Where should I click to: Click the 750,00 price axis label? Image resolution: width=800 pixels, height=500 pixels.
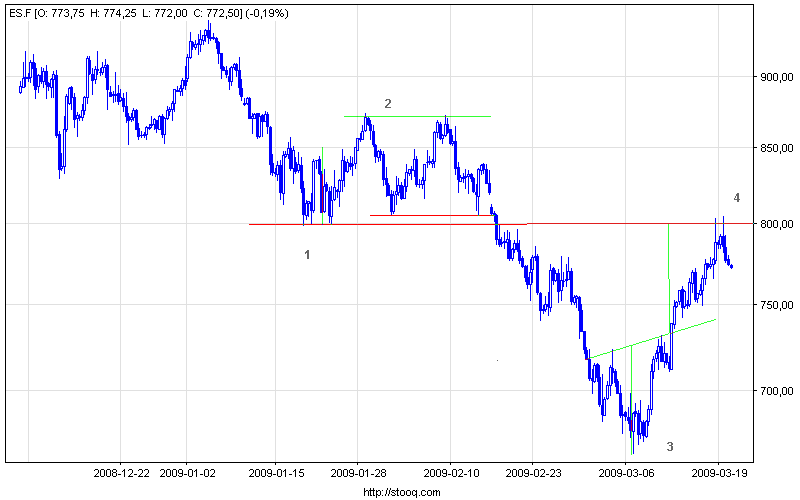777,305
